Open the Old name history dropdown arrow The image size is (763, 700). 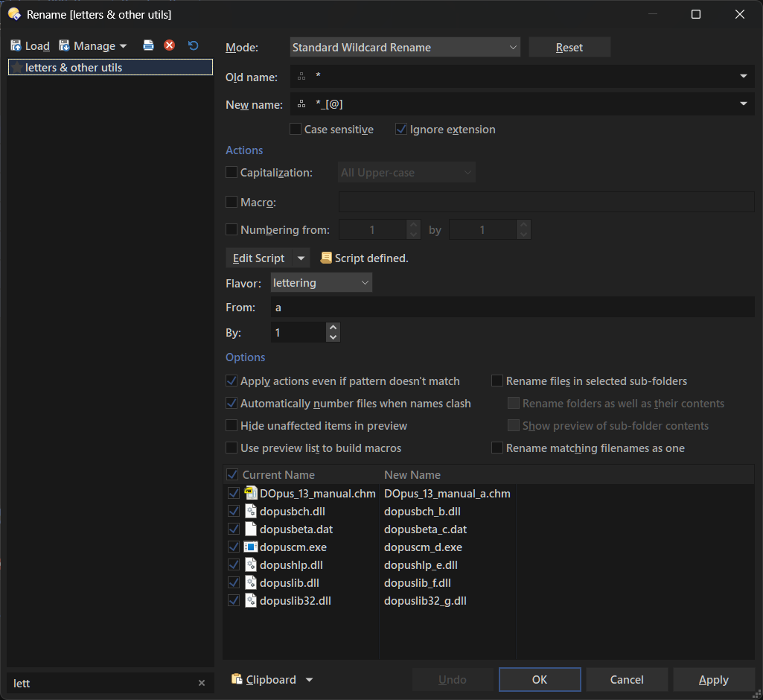743,76
